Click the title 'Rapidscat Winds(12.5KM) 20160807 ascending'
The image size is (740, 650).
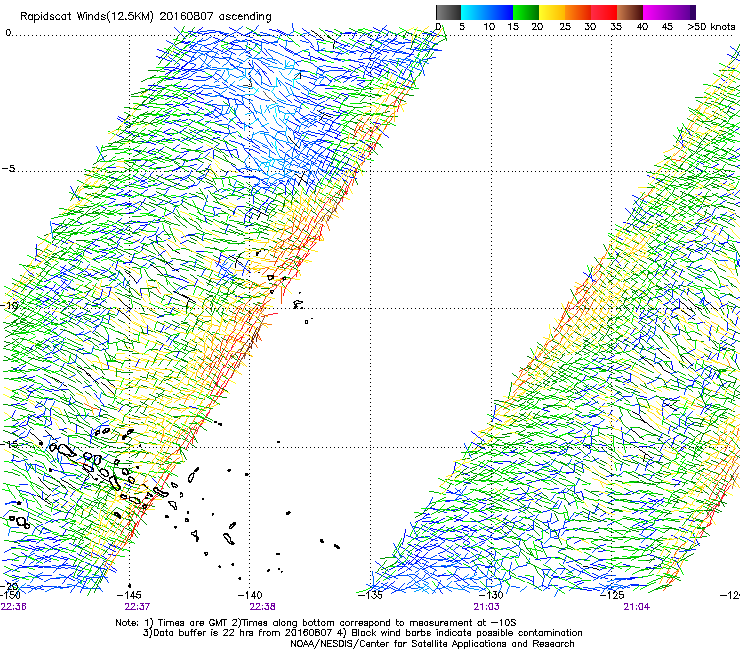(146, 16)
